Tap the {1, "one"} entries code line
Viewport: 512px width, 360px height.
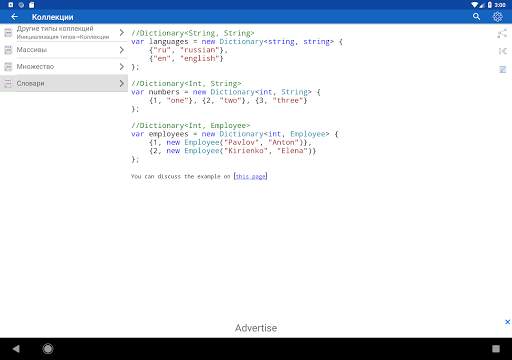[228, 100]
